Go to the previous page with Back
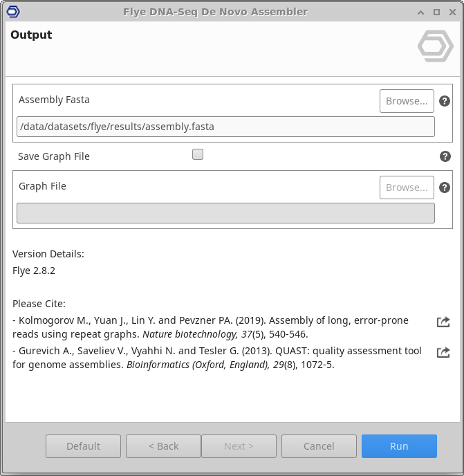The image size is (464, 476). coord(163,446)
